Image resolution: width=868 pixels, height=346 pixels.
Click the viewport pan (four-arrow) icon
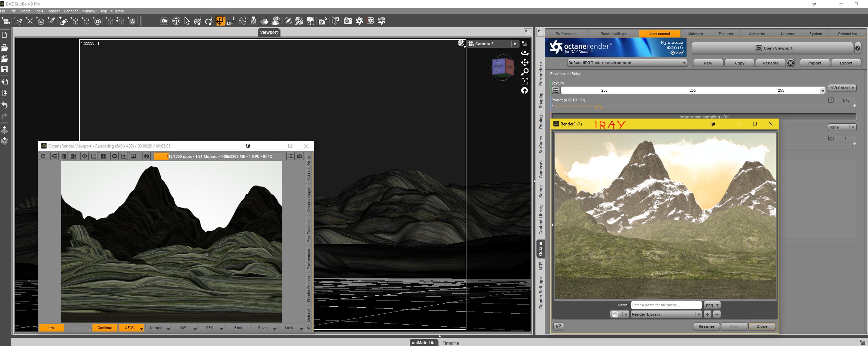coord(525,62)
